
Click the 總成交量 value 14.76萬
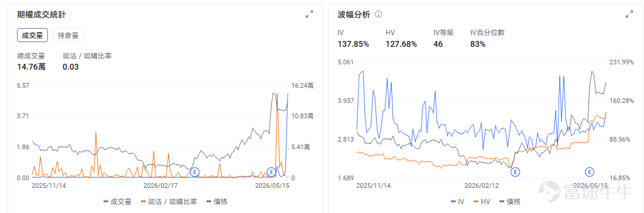tap(31, 67)
